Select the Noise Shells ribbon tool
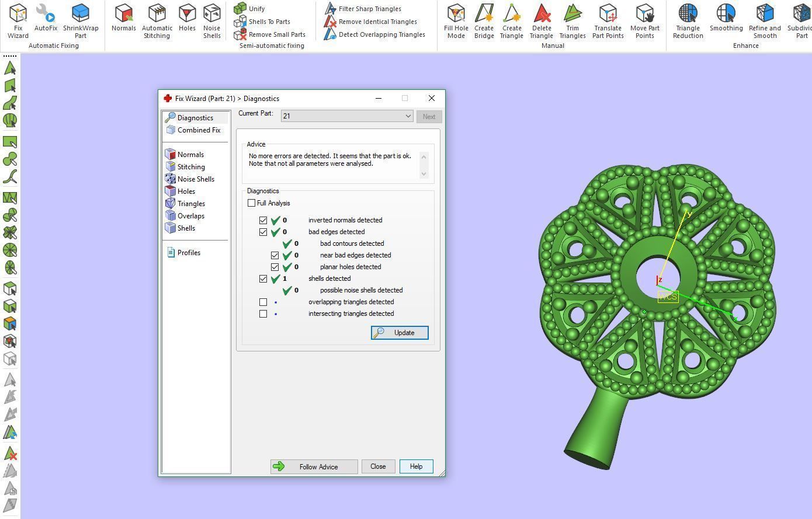 (x=212, y=21)
